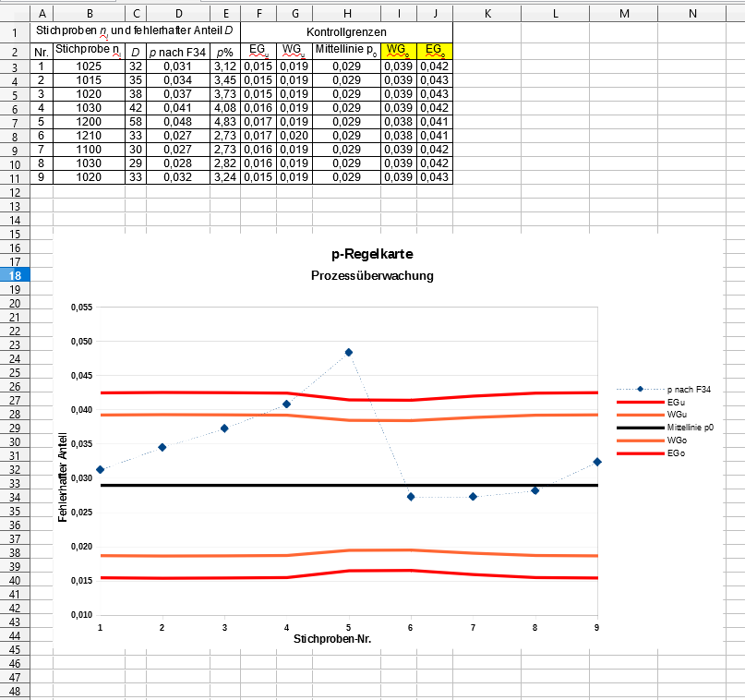The image size is (745, 700).
Task: Select the chart title p-Regelkarte
Action: point(372,254)
